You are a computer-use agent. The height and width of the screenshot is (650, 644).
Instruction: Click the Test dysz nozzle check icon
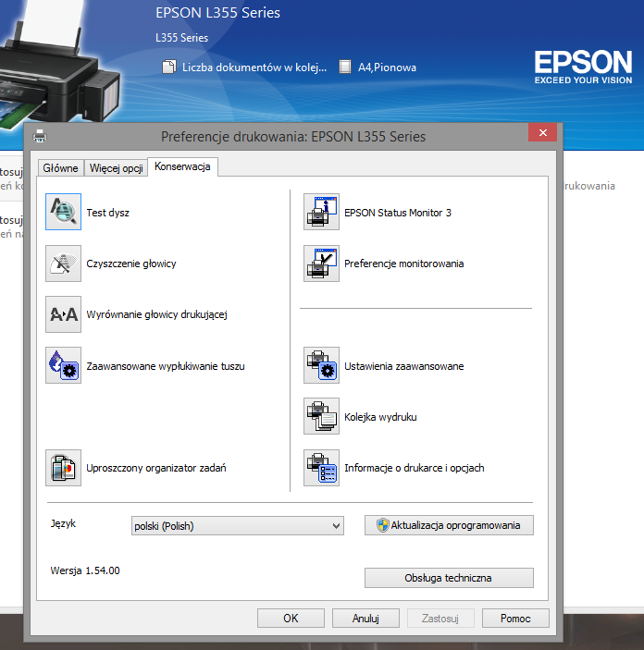pyautogui.click(x=63, y=212)
